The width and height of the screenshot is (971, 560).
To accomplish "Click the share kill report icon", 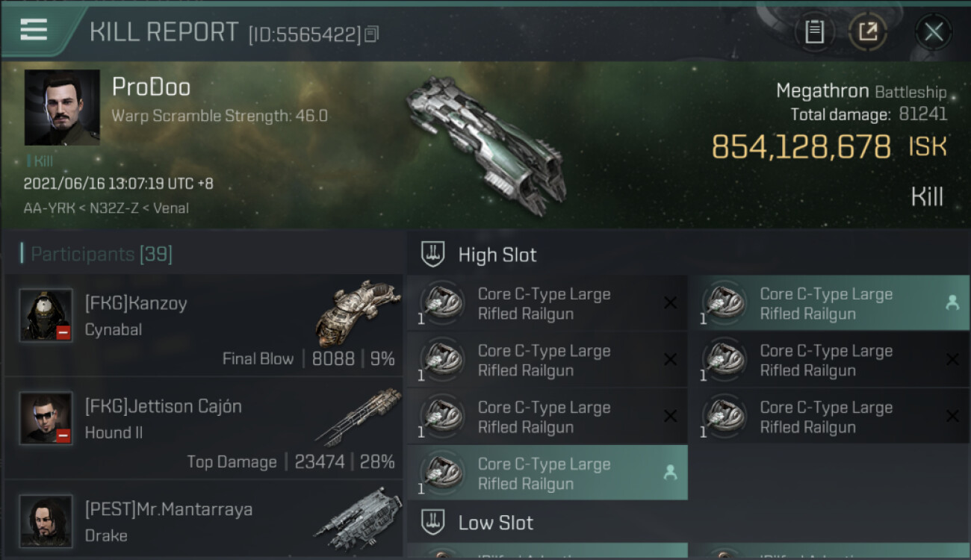I will [x=867, y=31].
